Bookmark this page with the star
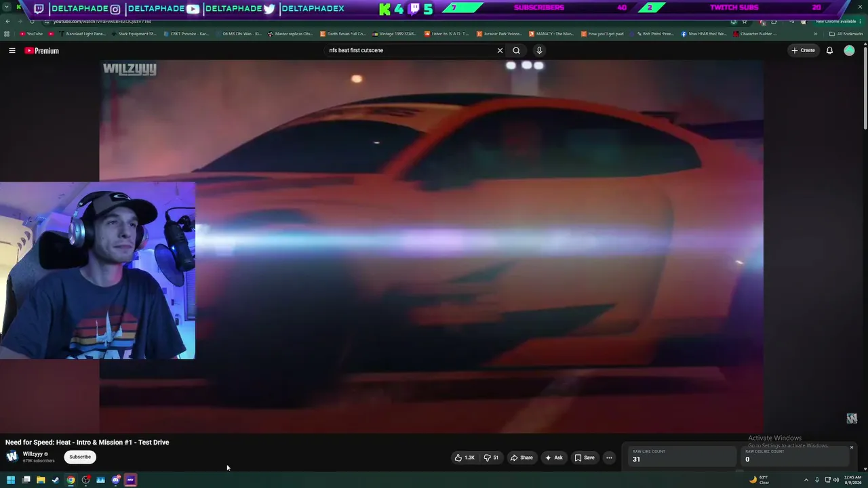The height and width of the screenshot is (488, 868). click(x=745, y=22)
